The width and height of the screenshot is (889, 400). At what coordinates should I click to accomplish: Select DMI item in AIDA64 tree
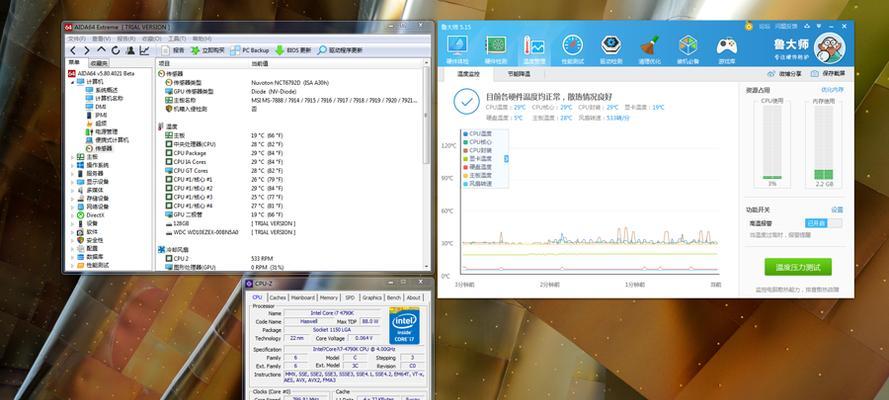pyautogui.click(x=96, y=107)
